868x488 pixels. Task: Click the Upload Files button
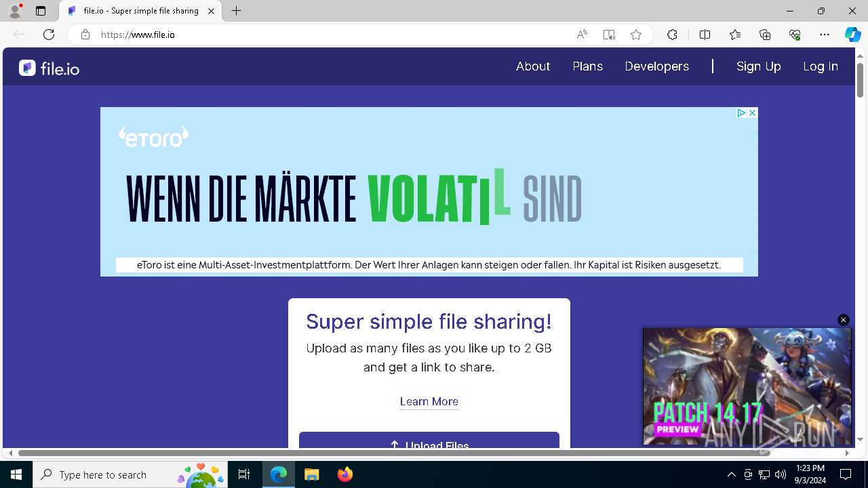429,441
